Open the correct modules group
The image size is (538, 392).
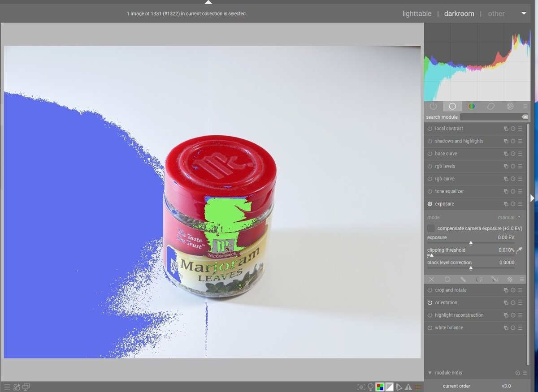pyautogui.click(x=491, y=106)
